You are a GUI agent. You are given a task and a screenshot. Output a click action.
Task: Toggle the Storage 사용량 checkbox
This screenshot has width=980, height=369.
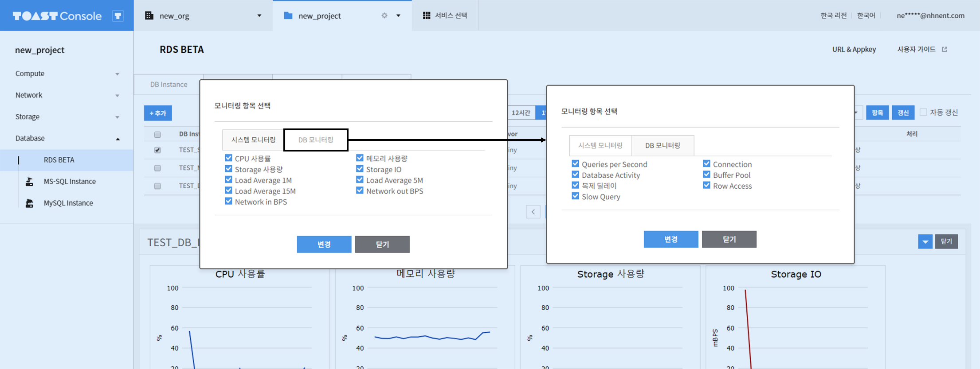point(228,169)
